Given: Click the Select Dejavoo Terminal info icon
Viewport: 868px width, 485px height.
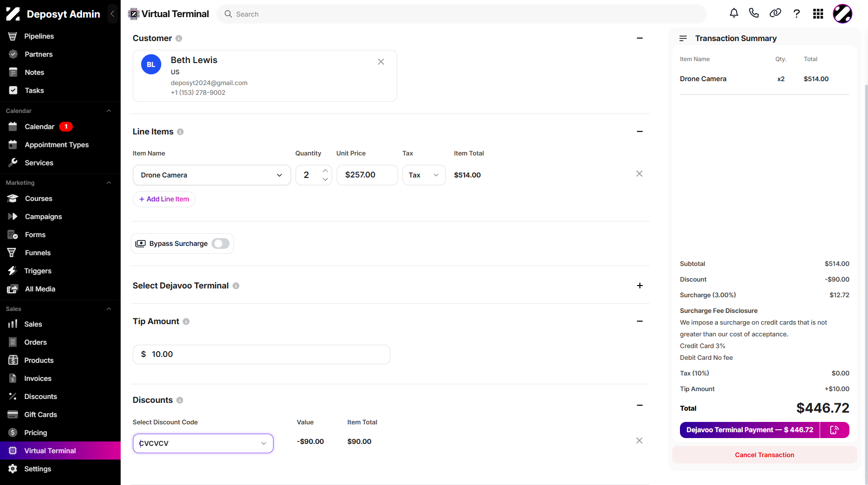Looking at the screenshot, I should click(236, 286).
